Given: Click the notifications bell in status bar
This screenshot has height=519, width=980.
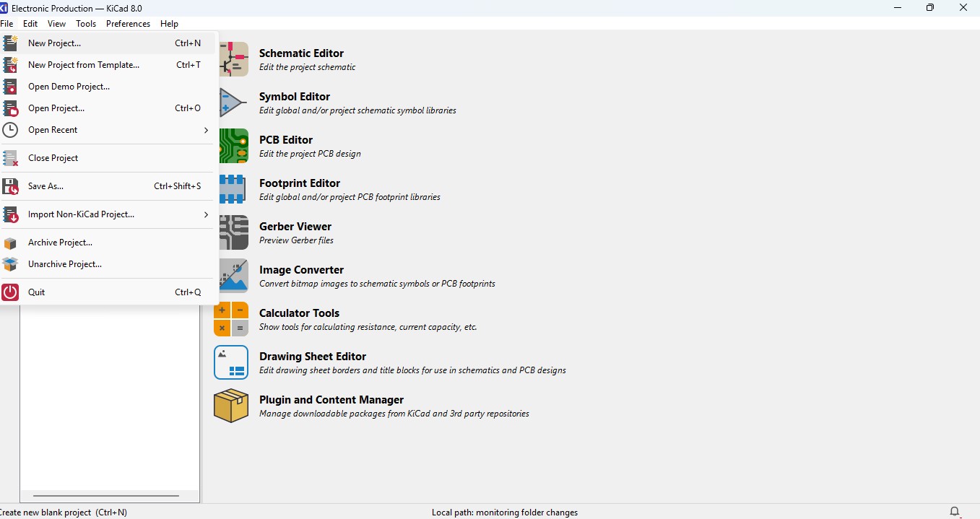Looking at the screenshot, I should tap(955, 512).
